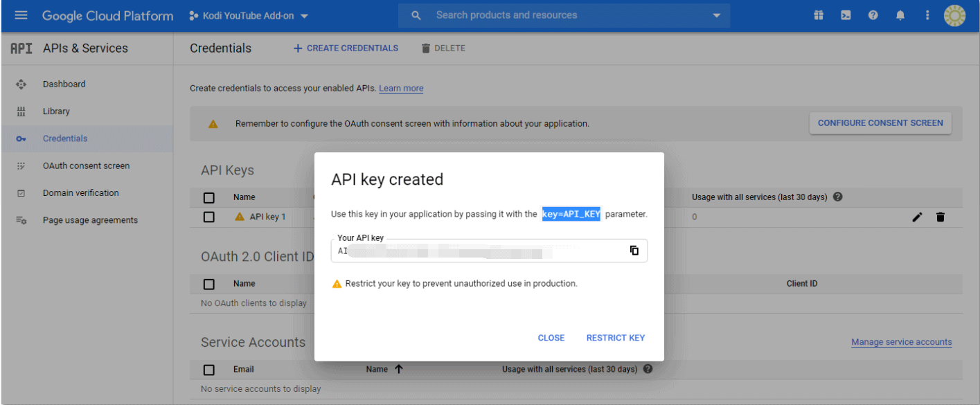The height and width of the screenshot is (405, 980).
Task: Click Configure Consent Screen button
Action: click(880, 123)
